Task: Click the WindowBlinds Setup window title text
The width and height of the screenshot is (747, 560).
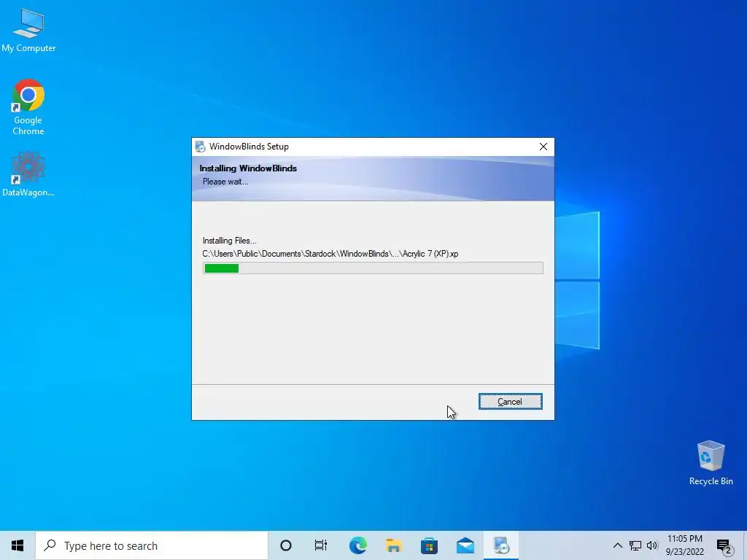Action: tap(249, 147)
